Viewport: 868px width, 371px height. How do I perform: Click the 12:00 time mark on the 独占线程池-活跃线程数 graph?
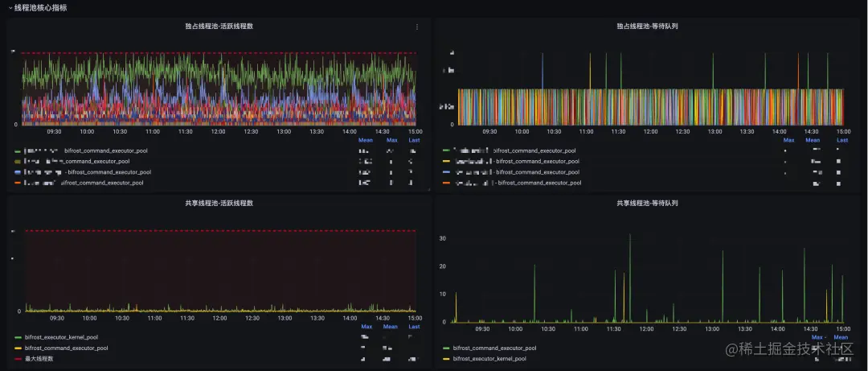[x=218, y=132]
